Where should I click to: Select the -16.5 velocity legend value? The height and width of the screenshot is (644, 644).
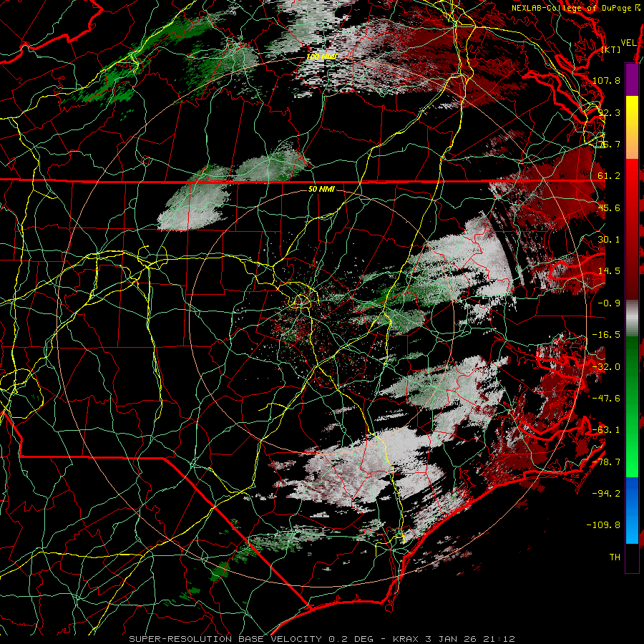click(x=606, y=335)
